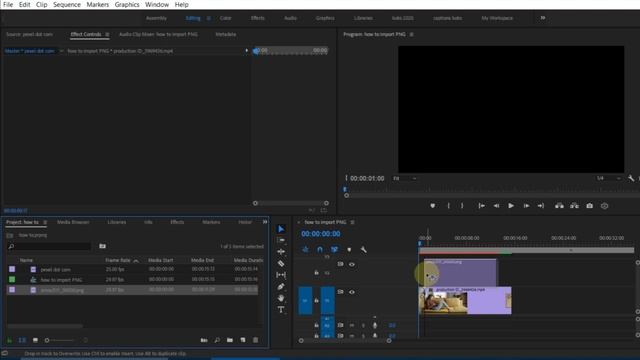Open the Metadata panel tab
The width and height of the screenshot is (640, 360).
tap(226, 34)
